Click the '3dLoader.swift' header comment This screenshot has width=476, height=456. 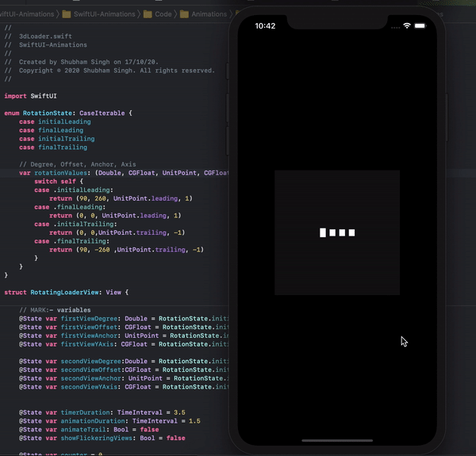tap(38, 36)
